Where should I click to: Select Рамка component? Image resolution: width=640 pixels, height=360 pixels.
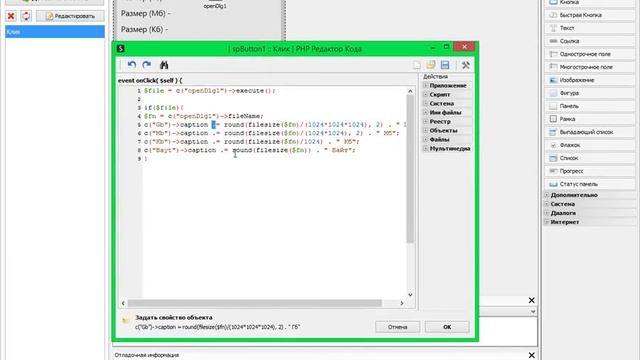[x=589, y=119]
